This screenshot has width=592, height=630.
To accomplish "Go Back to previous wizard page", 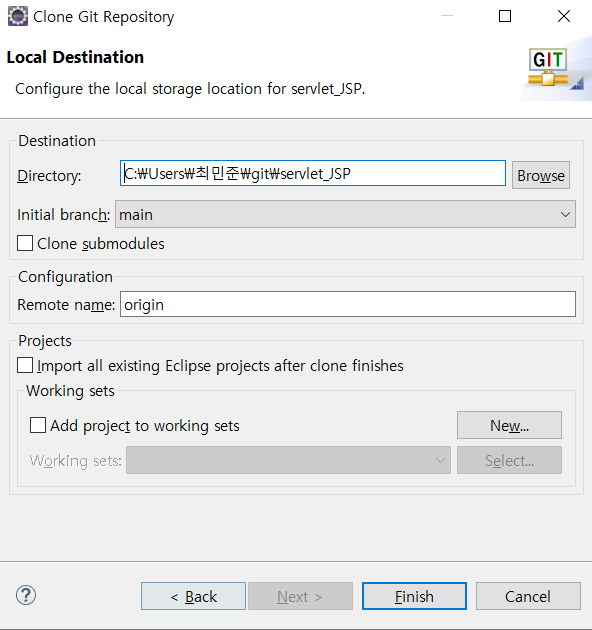I will tap(193, 596).
